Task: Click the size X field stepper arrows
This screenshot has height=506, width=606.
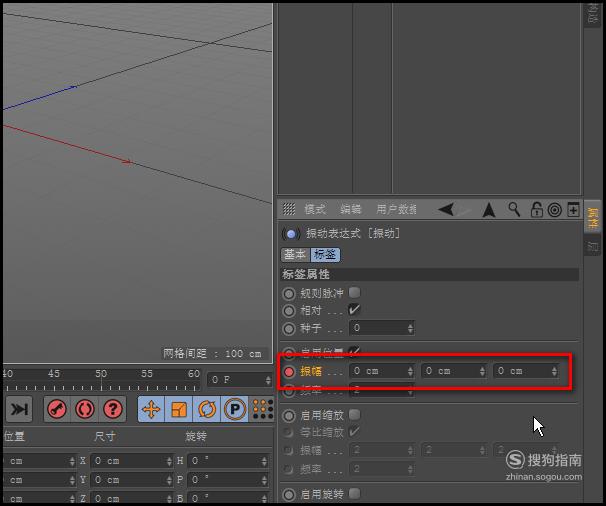Action: pos(169,461)
